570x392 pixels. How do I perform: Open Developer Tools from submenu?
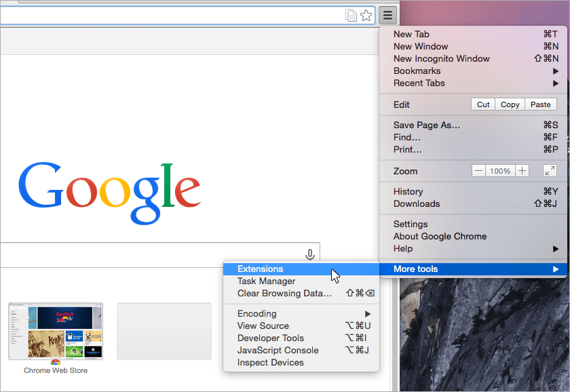tap(301, 338)
